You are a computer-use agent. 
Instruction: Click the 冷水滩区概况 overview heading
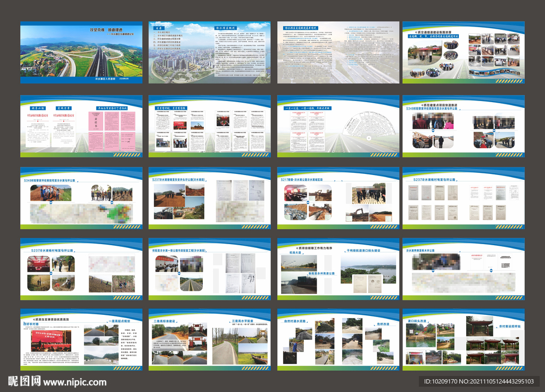(226, 28)
